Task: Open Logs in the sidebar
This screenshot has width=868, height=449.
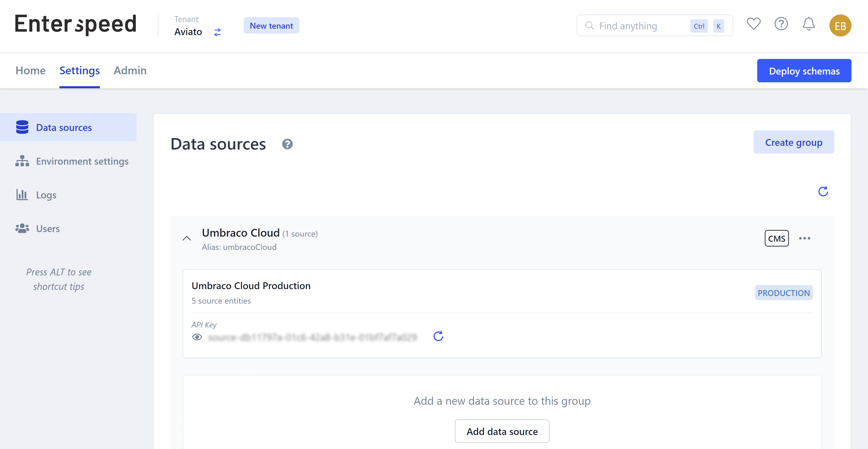Action: (x=46, y=195)
